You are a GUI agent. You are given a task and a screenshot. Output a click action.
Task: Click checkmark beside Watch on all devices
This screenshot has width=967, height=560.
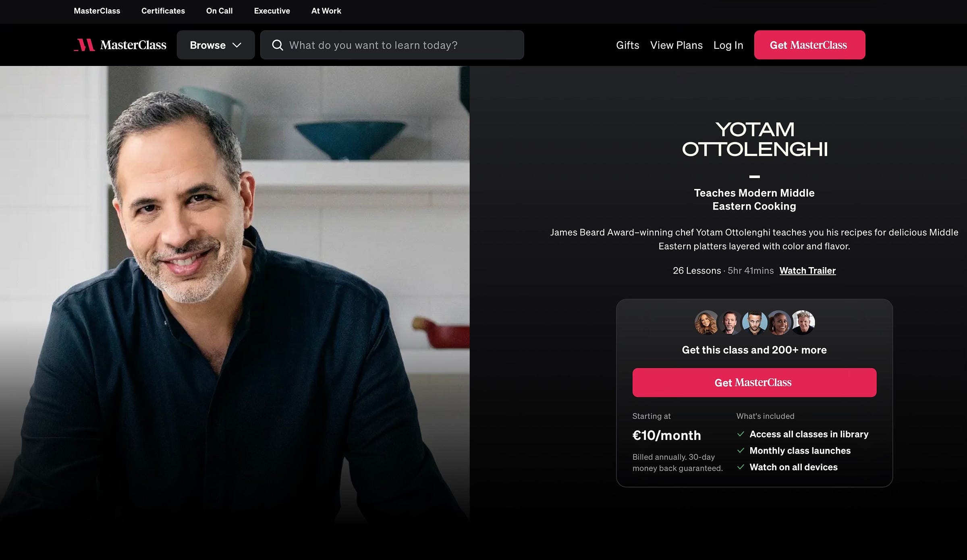point(741,467)
